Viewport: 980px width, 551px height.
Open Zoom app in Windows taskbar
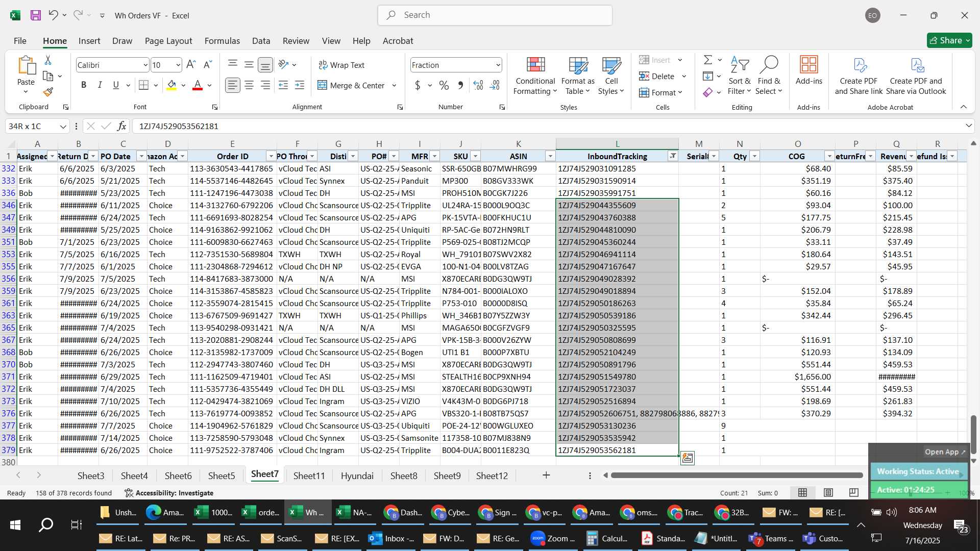coord(553,538)
